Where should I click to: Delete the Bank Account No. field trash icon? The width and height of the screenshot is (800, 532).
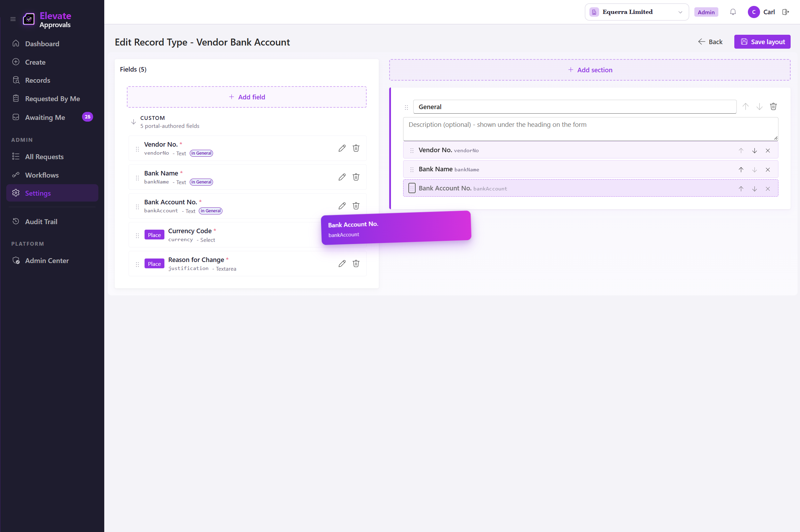click(x=356, y=206)
